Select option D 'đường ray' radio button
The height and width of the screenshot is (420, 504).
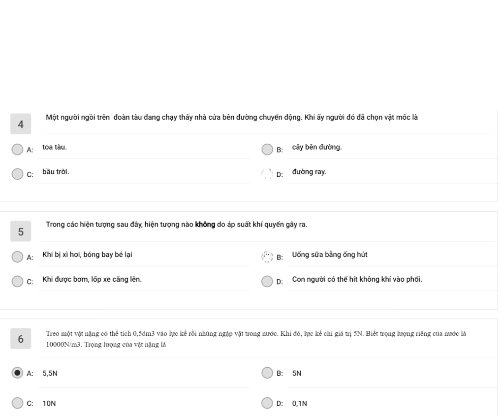pos(267,174)
